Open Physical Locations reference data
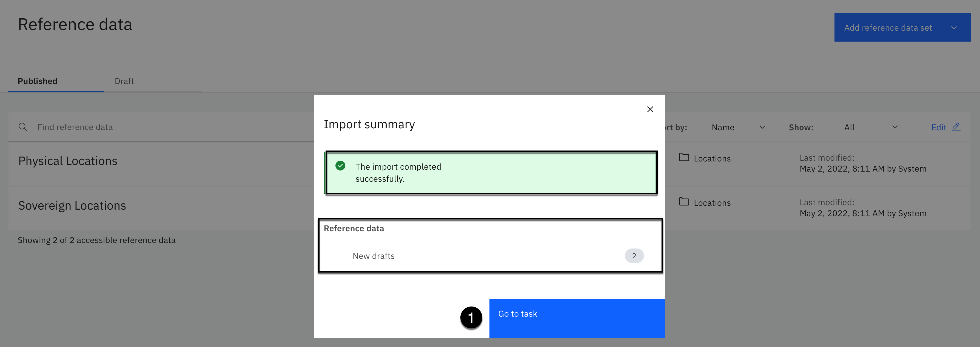980x347 pixels. pyautogui.click(x=68, y=161)
